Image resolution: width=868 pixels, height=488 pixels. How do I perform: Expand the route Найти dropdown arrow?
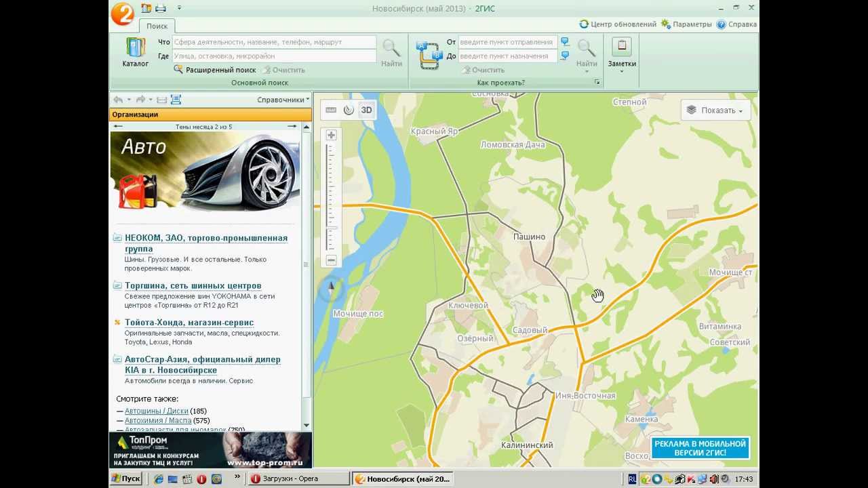click(x=587, y=70)
